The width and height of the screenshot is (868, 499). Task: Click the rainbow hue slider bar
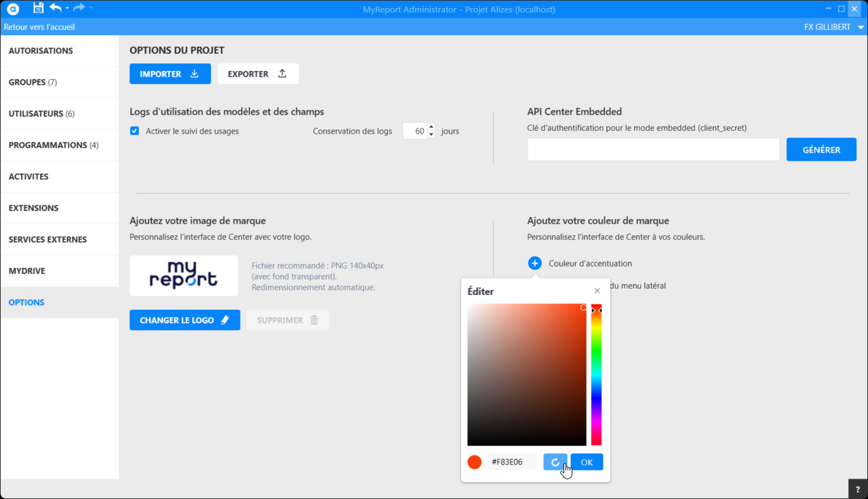tap(596, 380)
